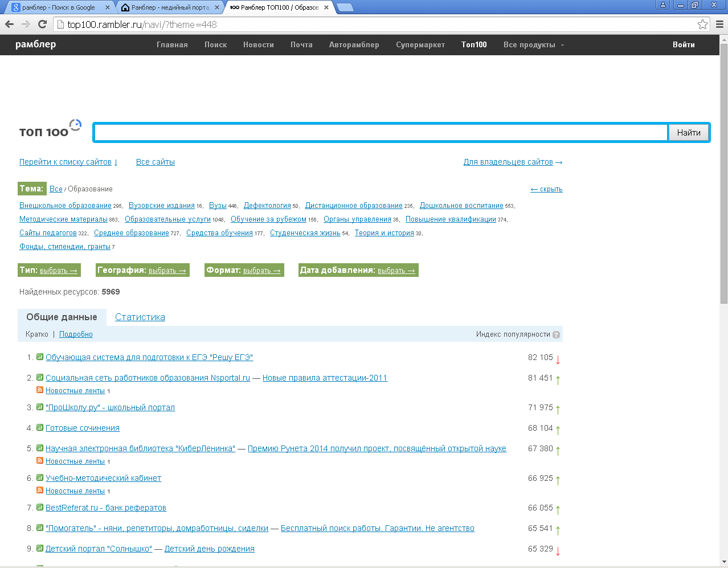Open 'Все сайты' link
Screen dimensions: 728x568
[156, 162]
